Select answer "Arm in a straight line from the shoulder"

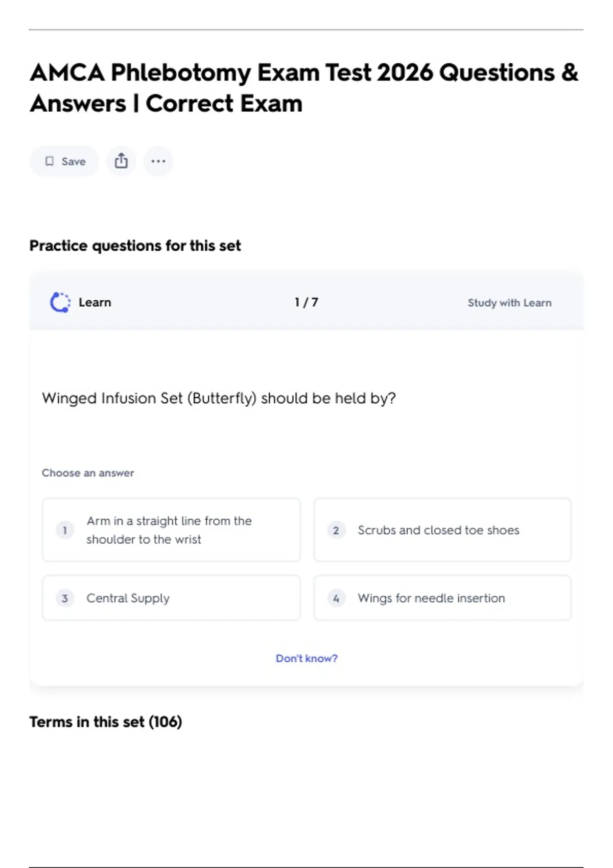169,530
